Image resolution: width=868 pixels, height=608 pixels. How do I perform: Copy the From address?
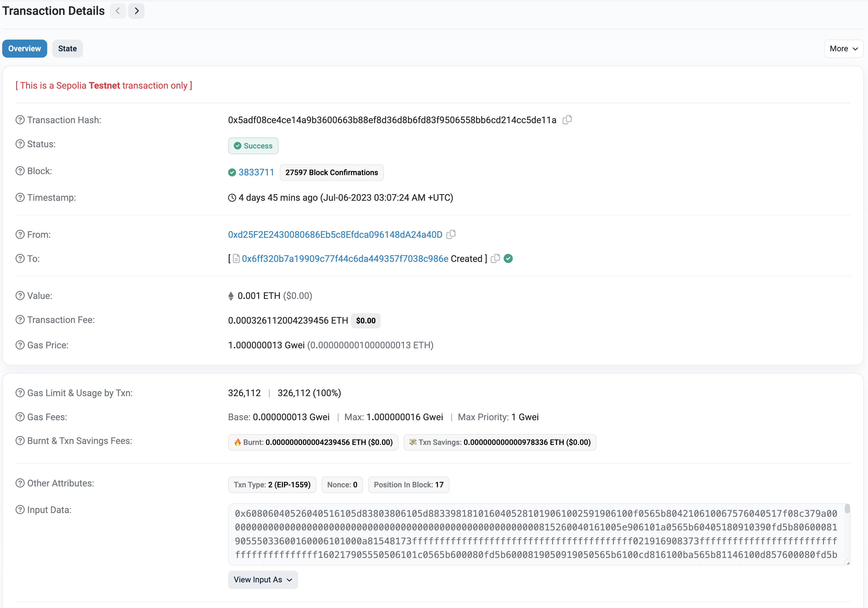[x=451, y=234]
